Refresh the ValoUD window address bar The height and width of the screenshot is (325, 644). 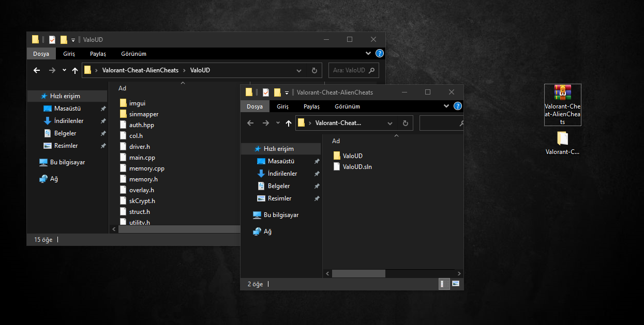[314, 70]
